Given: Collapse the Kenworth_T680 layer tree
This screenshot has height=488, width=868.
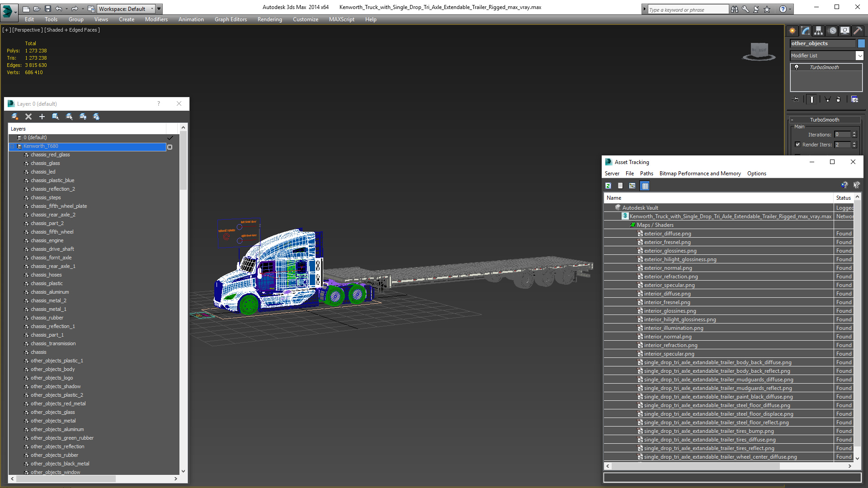Looking at the screenshot, I should pos(12,146).
